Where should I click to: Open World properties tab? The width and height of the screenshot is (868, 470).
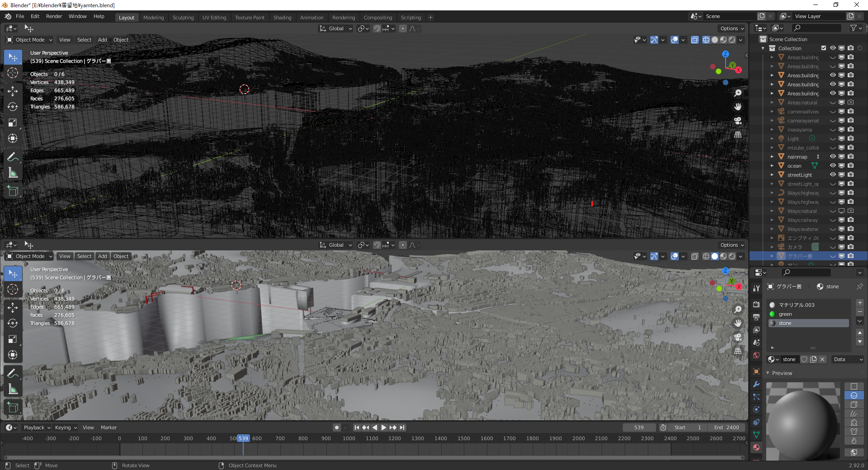[756, 355]
